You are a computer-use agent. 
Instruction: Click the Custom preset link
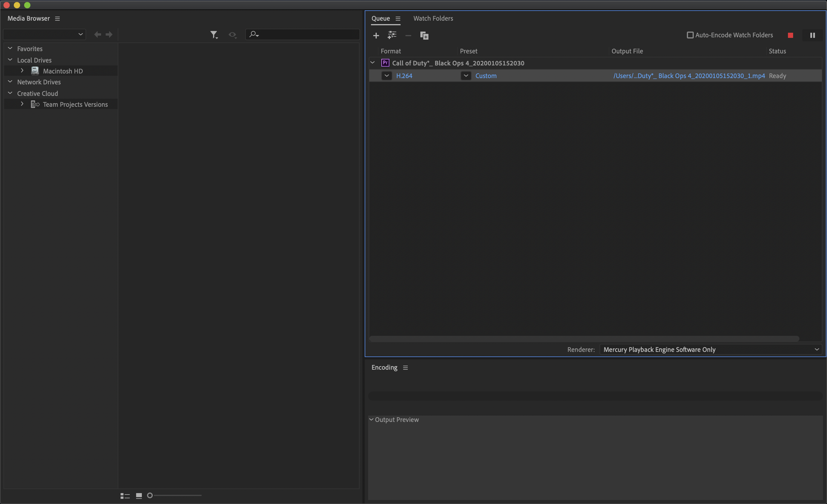tap(486, 75)
